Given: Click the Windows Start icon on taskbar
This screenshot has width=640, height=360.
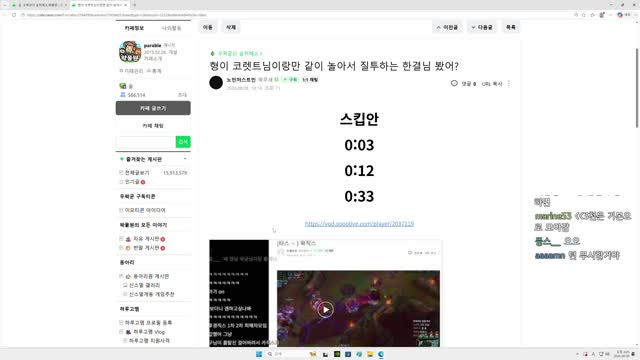Looking at the screenshot, I should [259, 354].
